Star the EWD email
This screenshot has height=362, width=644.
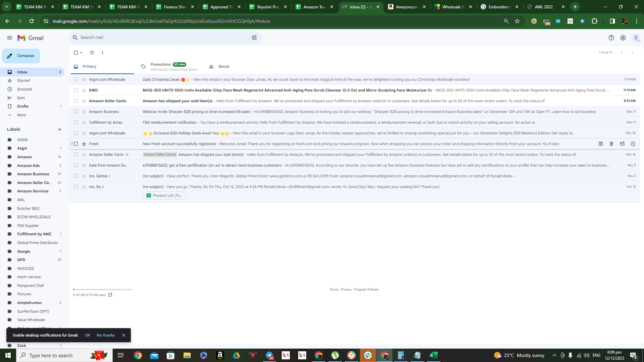point(84,90)
